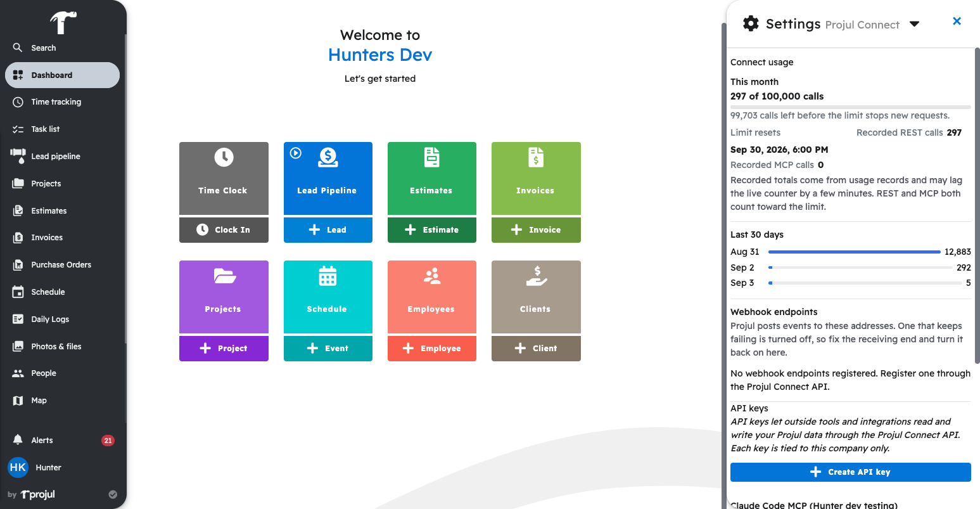The width and height of the screenshot is (980, 509).
Task: Click the checkmark badge beside Projul logo
Action: [x=113, y=494]
